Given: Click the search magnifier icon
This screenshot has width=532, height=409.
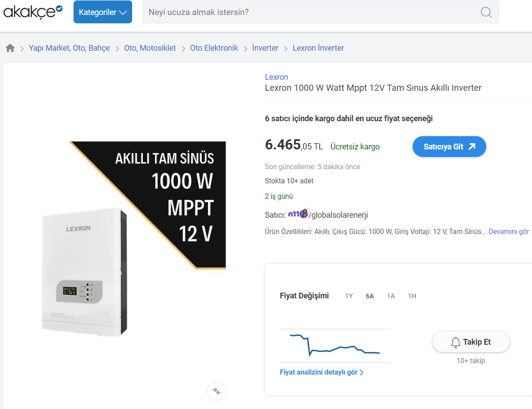Looking at the screenshot, I should [486, 12].
